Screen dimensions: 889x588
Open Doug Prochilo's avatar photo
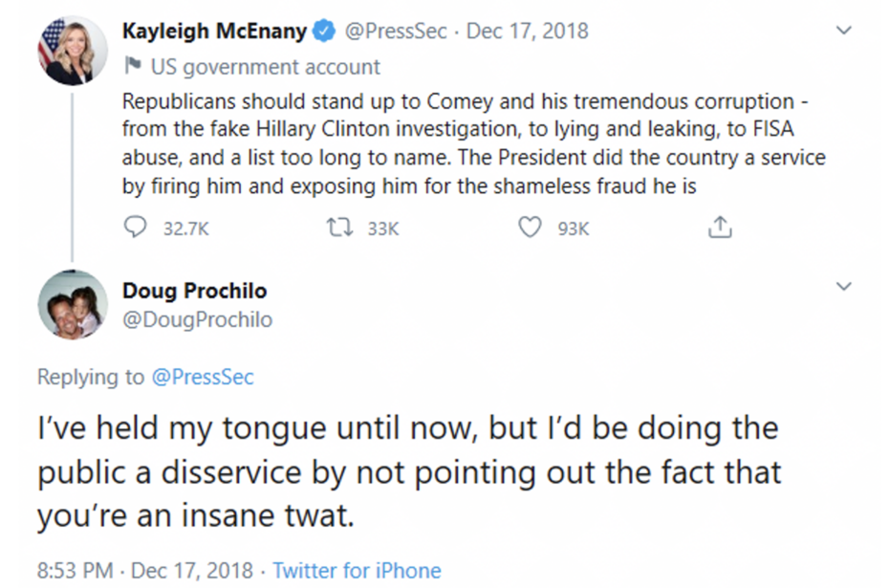(x=73, y=305)
